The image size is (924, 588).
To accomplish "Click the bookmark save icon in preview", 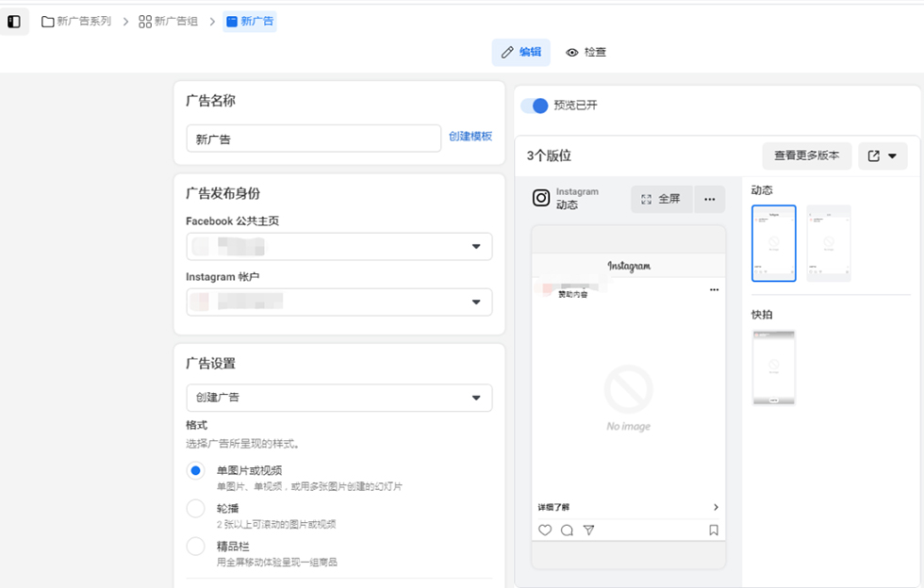I will (714, 531).
